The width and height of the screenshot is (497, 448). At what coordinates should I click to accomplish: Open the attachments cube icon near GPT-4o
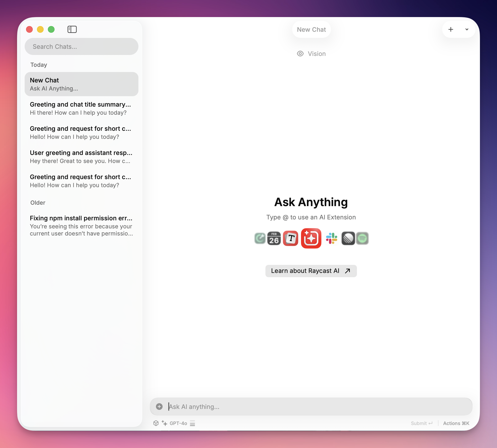point(156,423)
